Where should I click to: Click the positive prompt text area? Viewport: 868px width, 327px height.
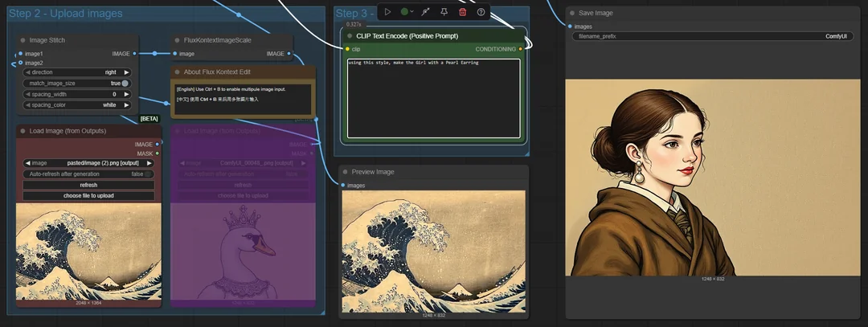[x=433, y=99]
